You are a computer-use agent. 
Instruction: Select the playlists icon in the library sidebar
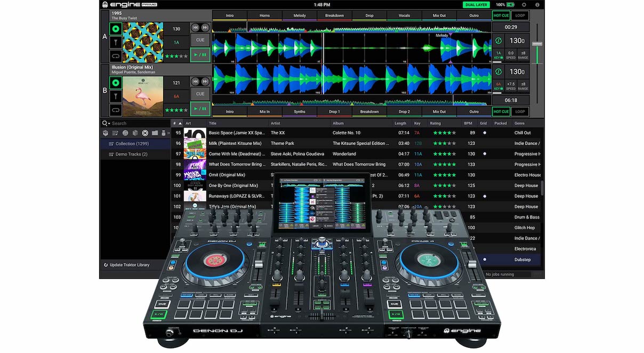coord(115,133)
